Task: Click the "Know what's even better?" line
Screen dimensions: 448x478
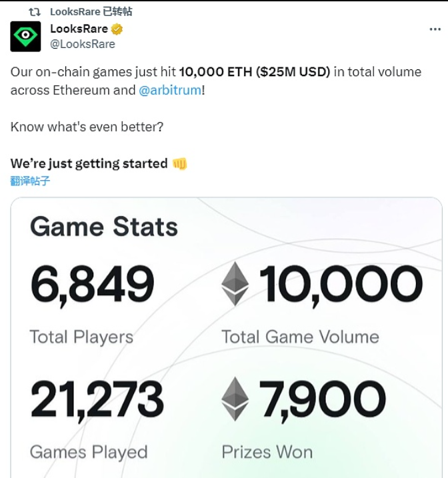Action: pos(87,127)
